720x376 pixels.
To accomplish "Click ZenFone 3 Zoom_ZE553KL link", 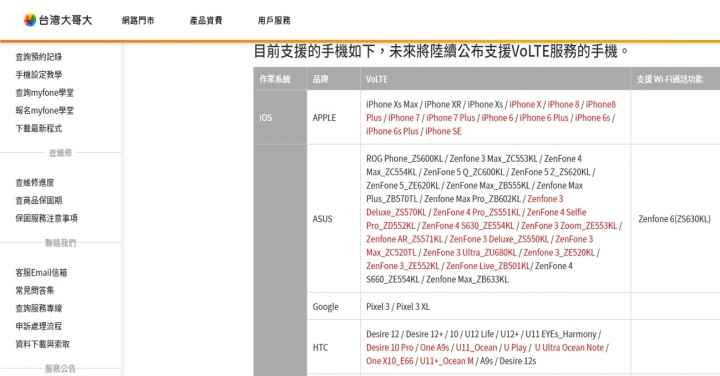I will [x=569, y=226].
